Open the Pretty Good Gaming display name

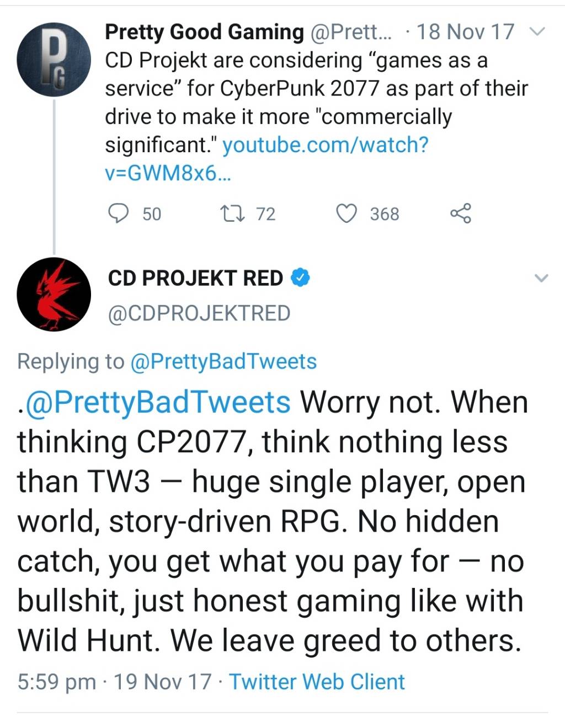[x=204, y=32]
